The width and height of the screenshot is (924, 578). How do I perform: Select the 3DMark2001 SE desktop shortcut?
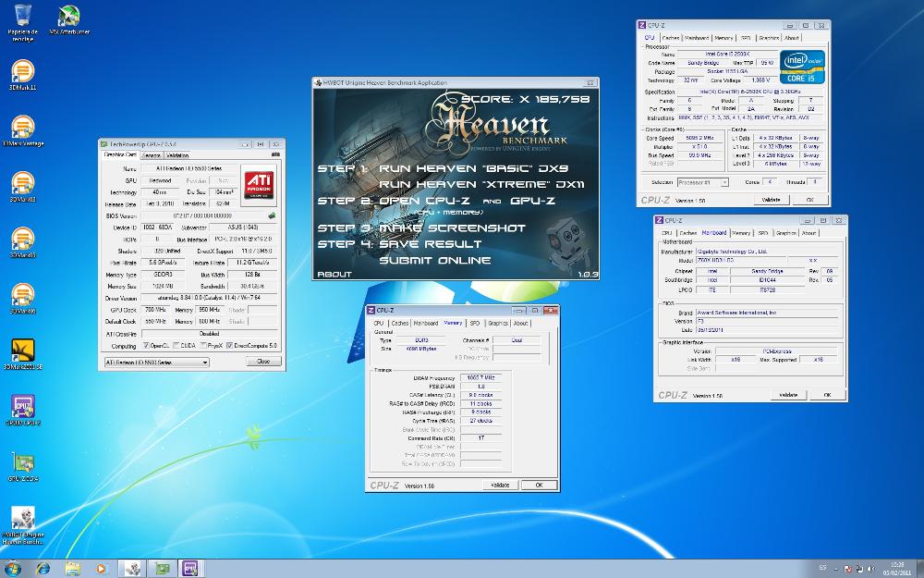click(x=22, y=354)
